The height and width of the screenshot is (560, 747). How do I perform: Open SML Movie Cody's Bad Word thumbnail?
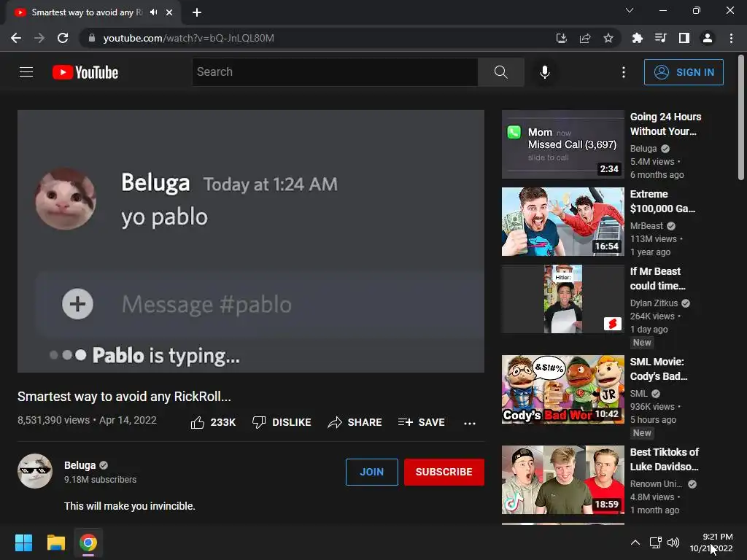click(562, 389)
